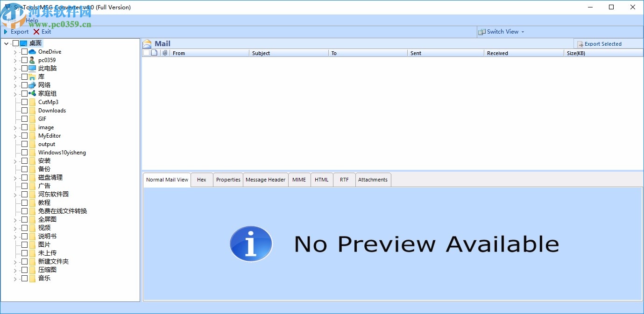Expand the 此电脑 tree item
Viewport: 644px width, 314px height.
(x=14, y=68)
